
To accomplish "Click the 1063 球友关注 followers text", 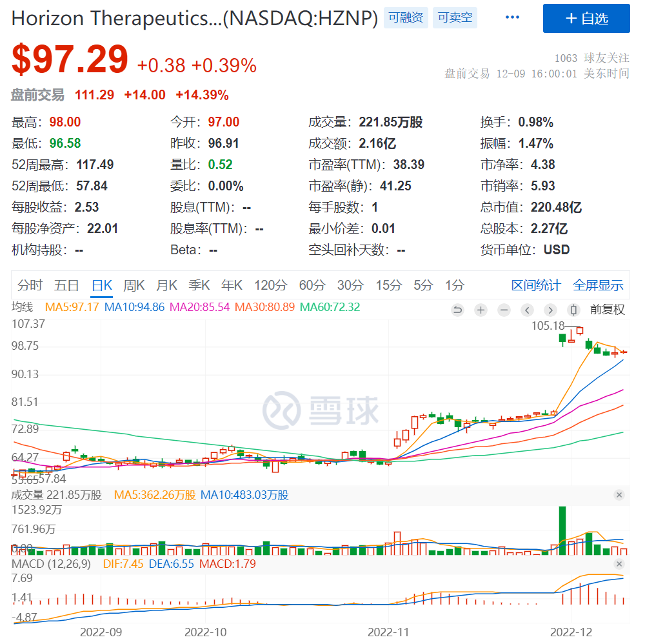I will 591,58.
